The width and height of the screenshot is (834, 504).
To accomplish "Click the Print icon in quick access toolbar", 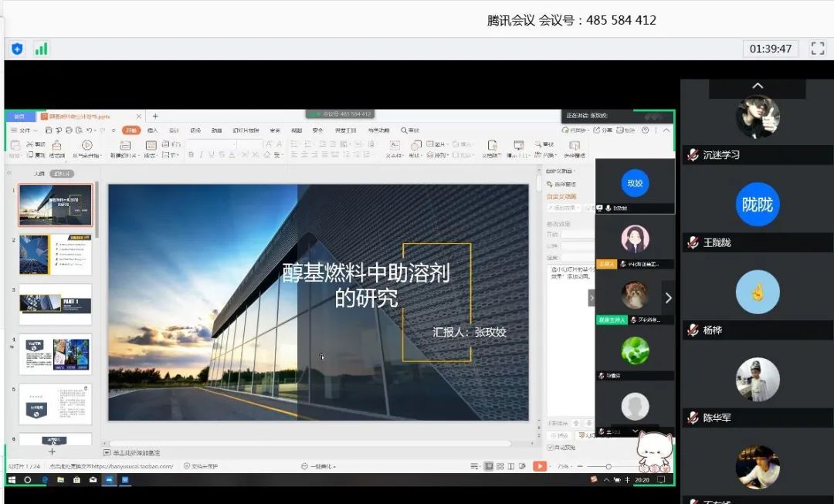I will click(x=69, y=130).
